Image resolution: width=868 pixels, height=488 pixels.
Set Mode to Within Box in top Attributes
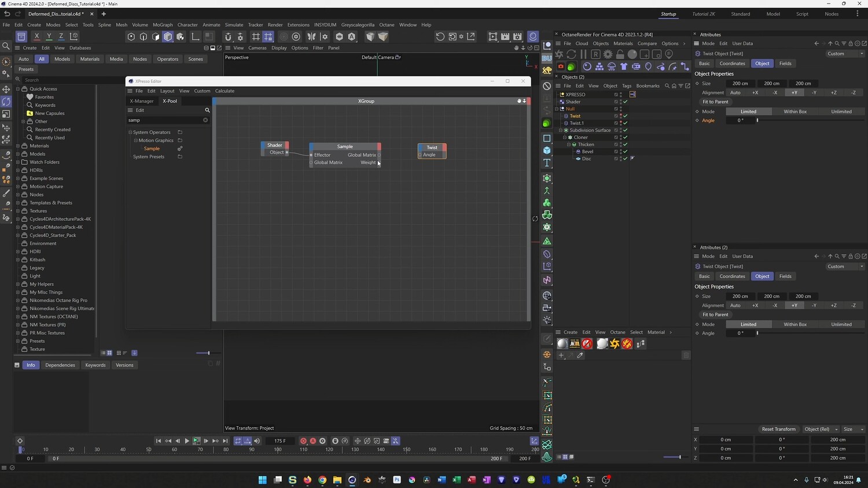tap(795, 112)
